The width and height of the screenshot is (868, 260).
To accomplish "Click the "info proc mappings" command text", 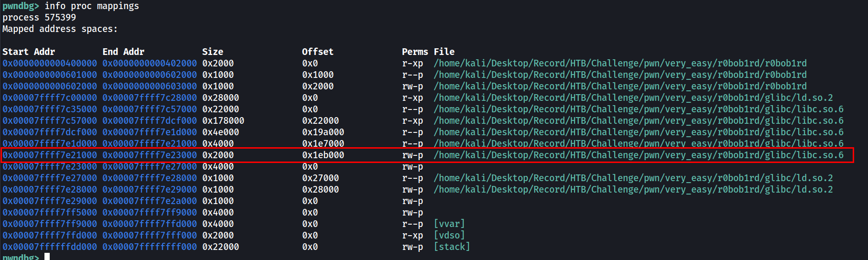I will (x=92, y=6).
